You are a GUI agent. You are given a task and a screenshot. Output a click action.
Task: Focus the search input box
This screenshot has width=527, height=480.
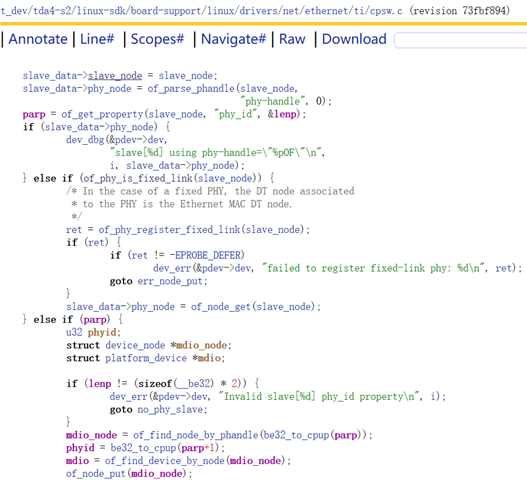click(x=460, y=41)
